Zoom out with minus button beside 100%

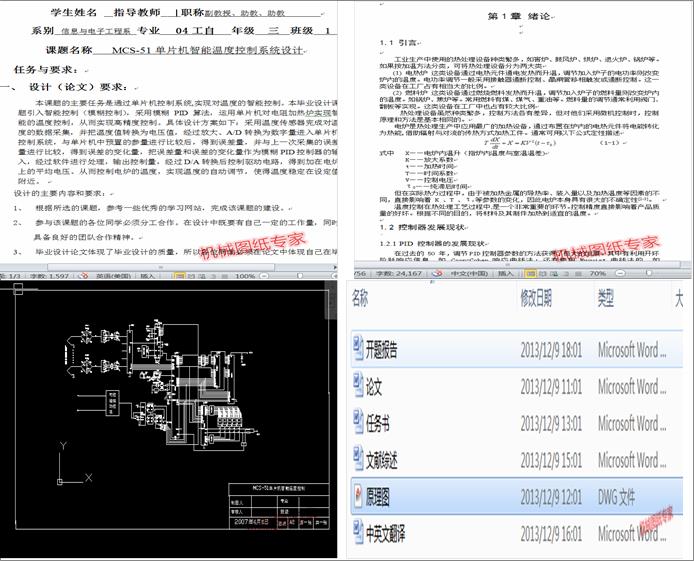tap(264, 276)
